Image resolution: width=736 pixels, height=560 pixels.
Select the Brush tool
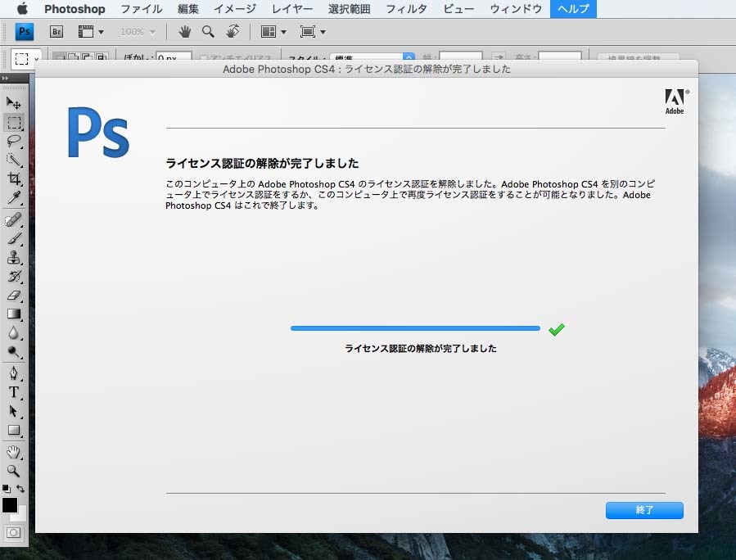(x=13, y=238)
